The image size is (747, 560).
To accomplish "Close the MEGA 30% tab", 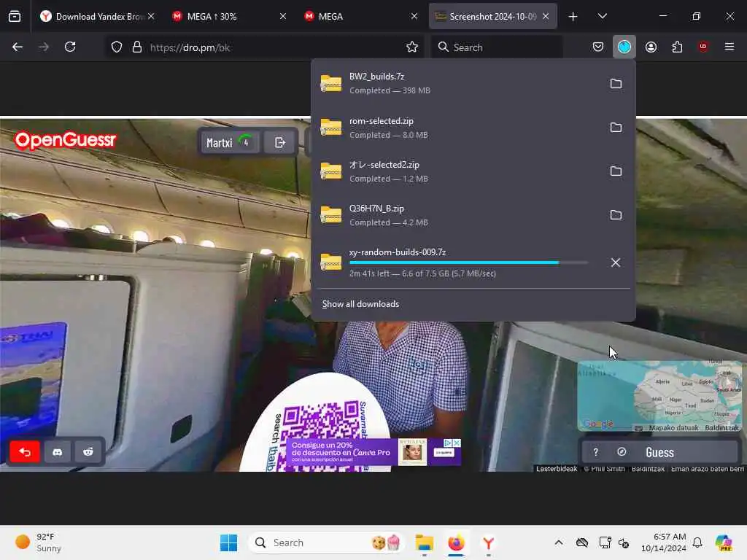I will [282, 17].
